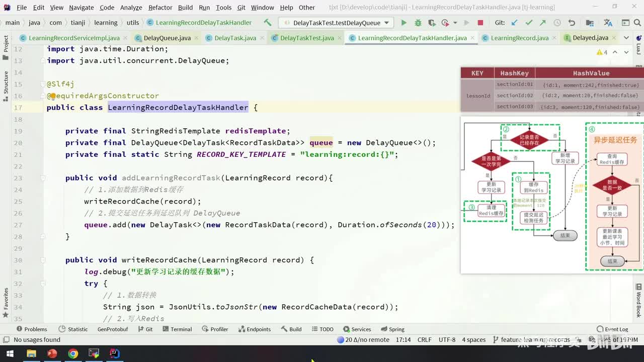Commit changes with the green checkmark

529,23
